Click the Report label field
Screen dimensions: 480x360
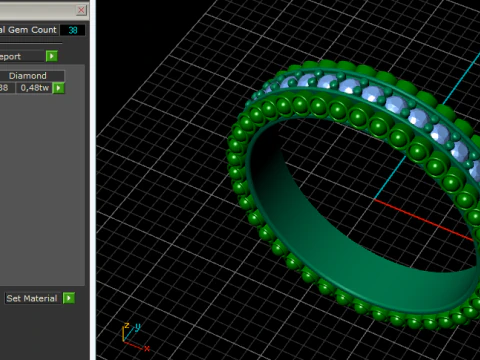click(x=22, y=56)
